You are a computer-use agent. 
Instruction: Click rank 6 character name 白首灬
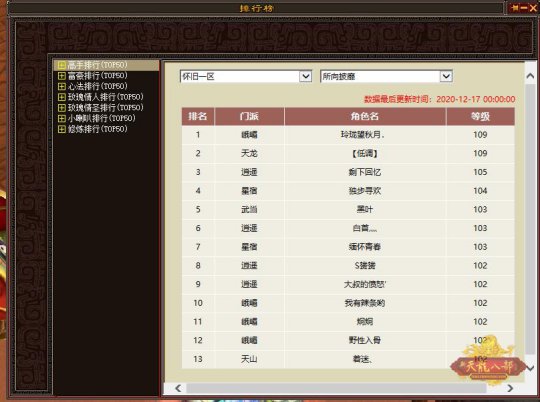pyautogui.click(x=365, y=228)
